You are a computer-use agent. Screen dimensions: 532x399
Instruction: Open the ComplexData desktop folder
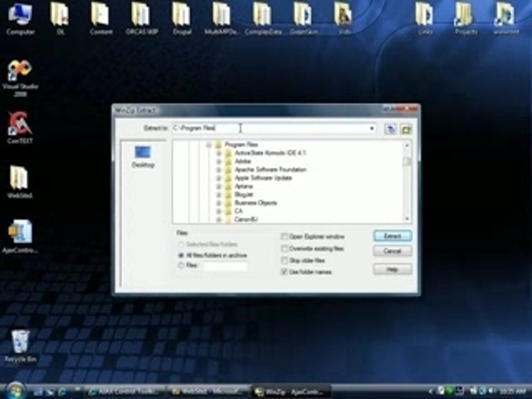click(263, 19)
